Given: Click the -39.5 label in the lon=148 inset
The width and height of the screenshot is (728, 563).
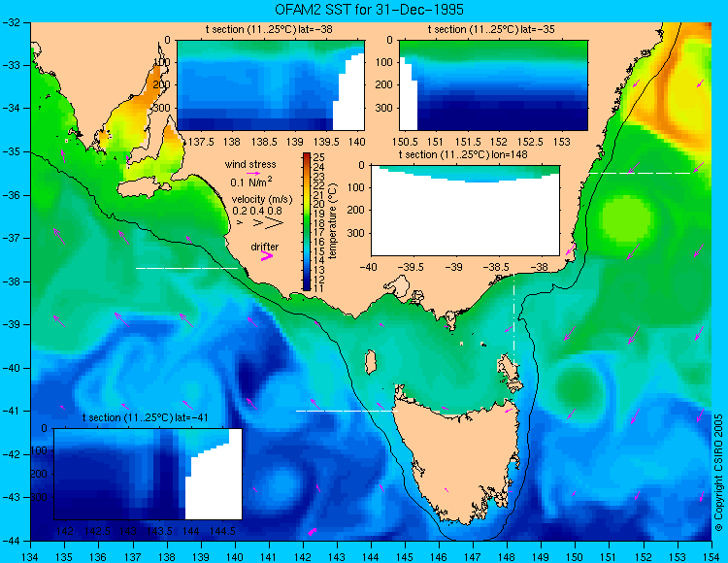Looking at the screenshot, I should pyautogui.click(x=412, y=267).
